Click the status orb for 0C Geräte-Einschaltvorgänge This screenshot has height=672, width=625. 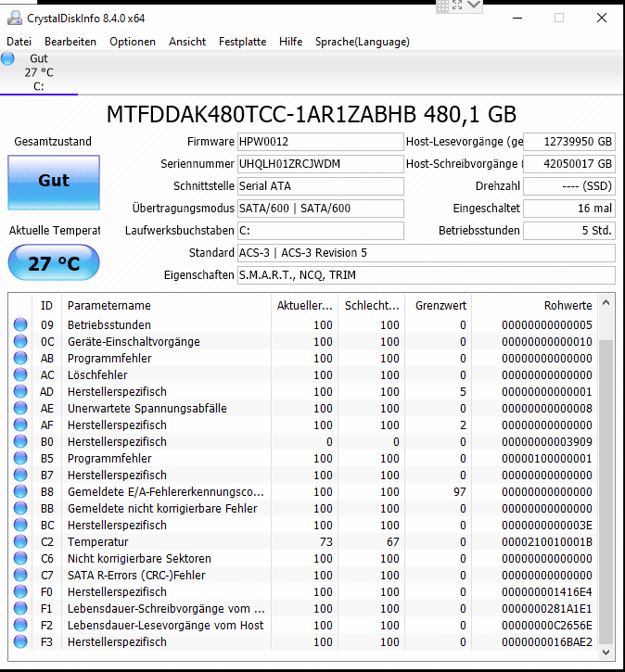point(20,341)
